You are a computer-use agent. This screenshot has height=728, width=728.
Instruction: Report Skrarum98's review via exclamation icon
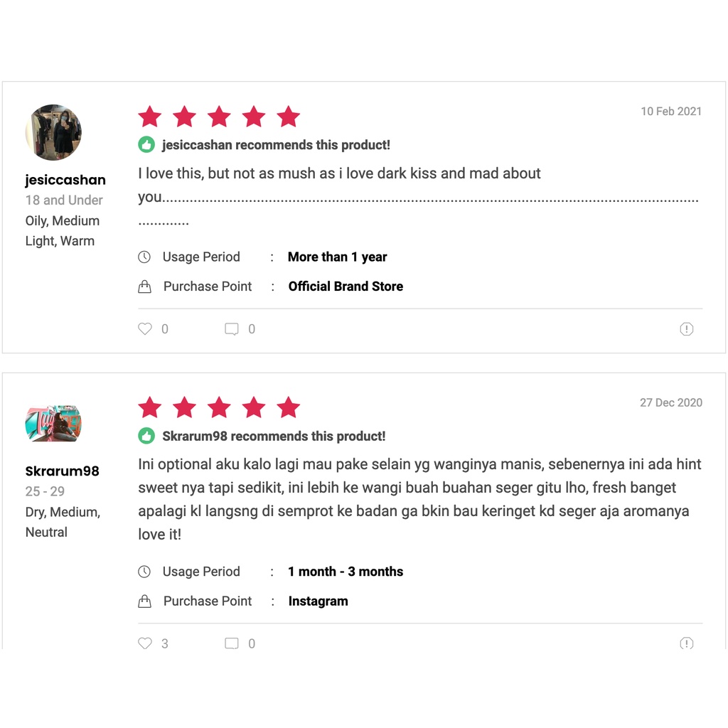pos(686,643)
